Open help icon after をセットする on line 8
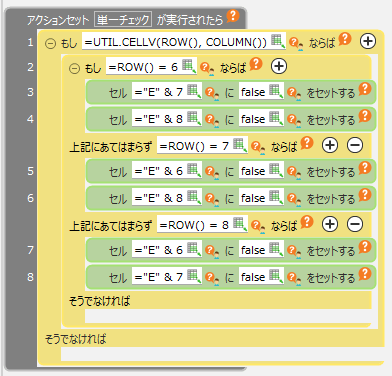This screenshot has width=392, height=376. click(365, 273)
